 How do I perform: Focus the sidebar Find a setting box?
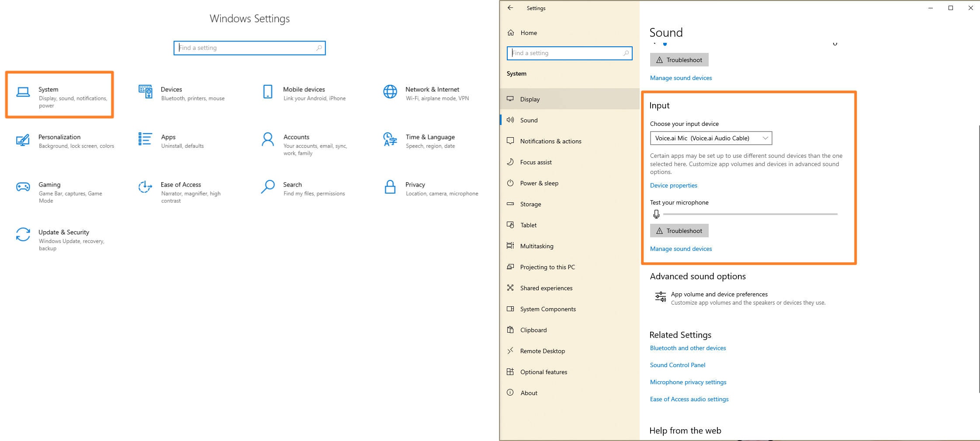click(x=569, y=53)
